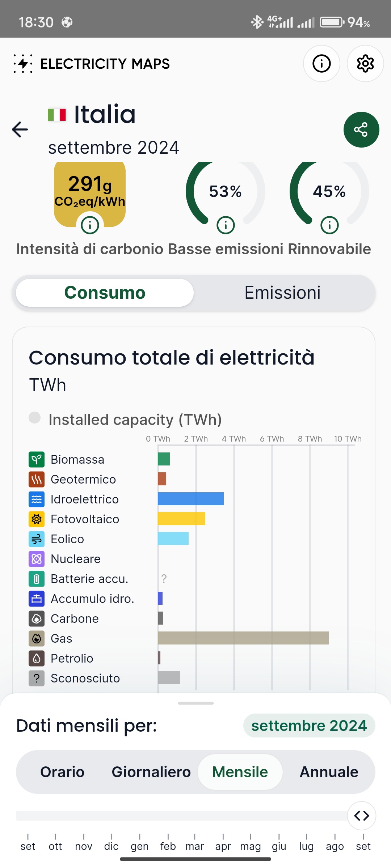
Task: Select the Consumo view
Action: [x=105, y=293]
